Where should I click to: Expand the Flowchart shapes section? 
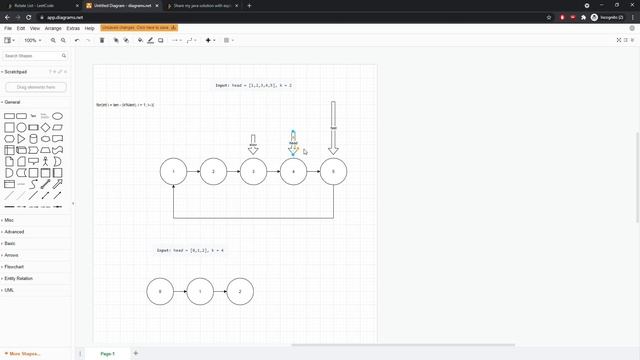click(14, 267)
